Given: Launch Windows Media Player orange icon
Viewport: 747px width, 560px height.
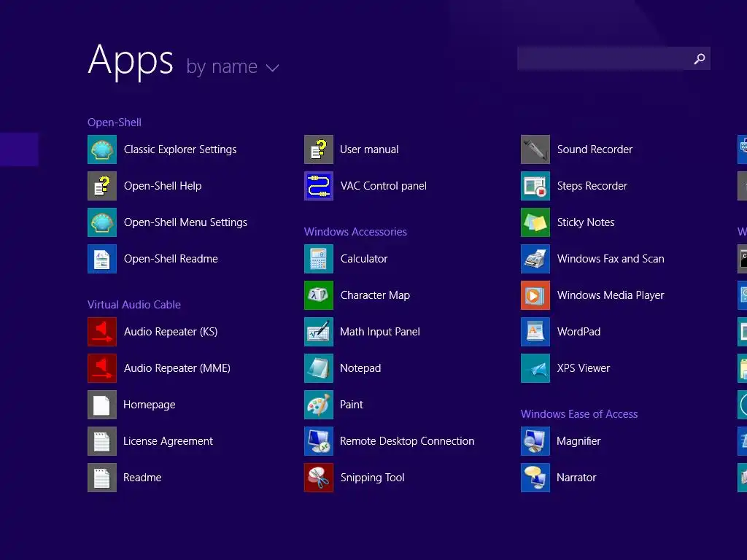Looking at the screenshot, I should click(535, 295).
